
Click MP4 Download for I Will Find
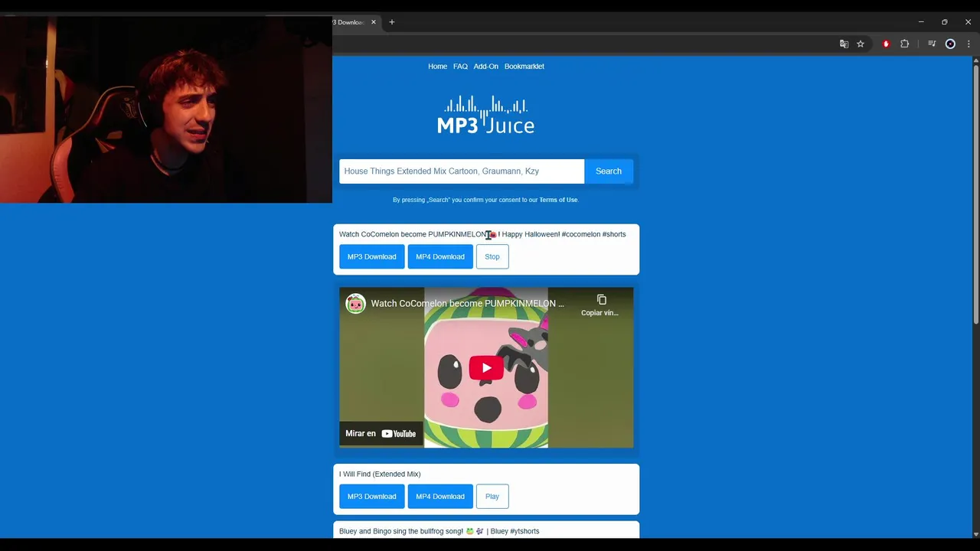(x=440, y=496)
